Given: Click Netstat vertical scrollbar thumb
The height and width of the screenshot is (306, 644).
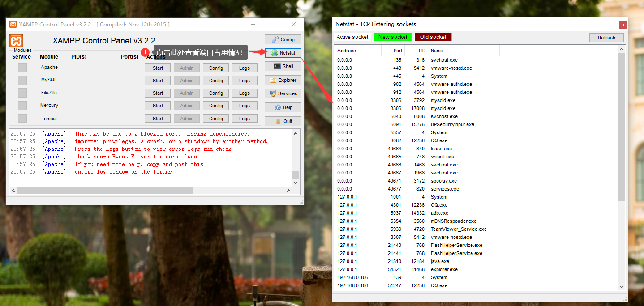Looking at the screenshot, I should pyautogui.click(x=621, y=127).
